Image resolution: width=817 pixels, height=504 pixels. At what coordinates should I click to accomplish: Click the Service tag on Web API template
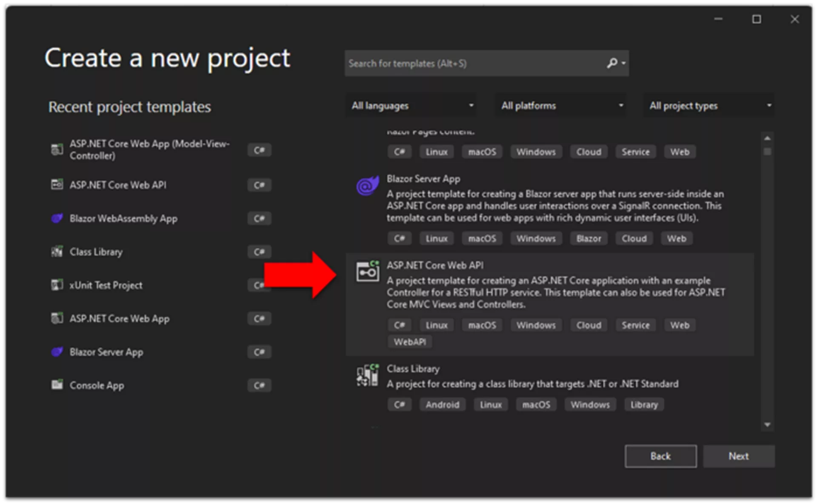click(x=636, y=325)
